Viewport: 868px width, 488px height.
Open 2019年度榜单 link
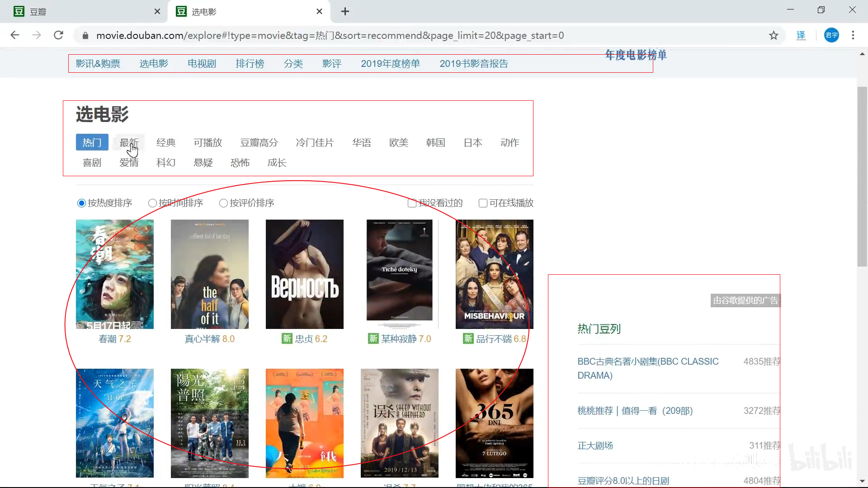click(390, 64)
